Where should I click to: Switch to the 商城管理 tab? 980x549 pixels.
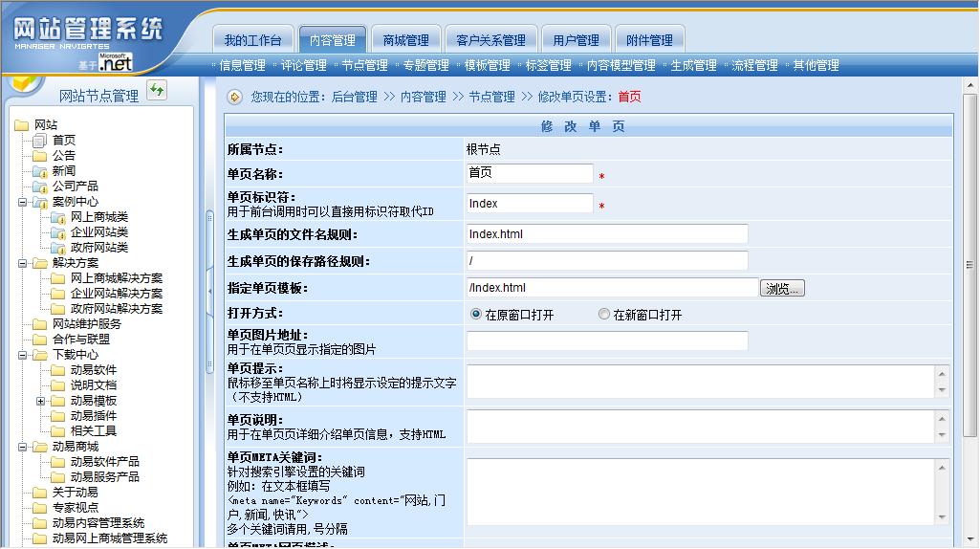[405, 40]
